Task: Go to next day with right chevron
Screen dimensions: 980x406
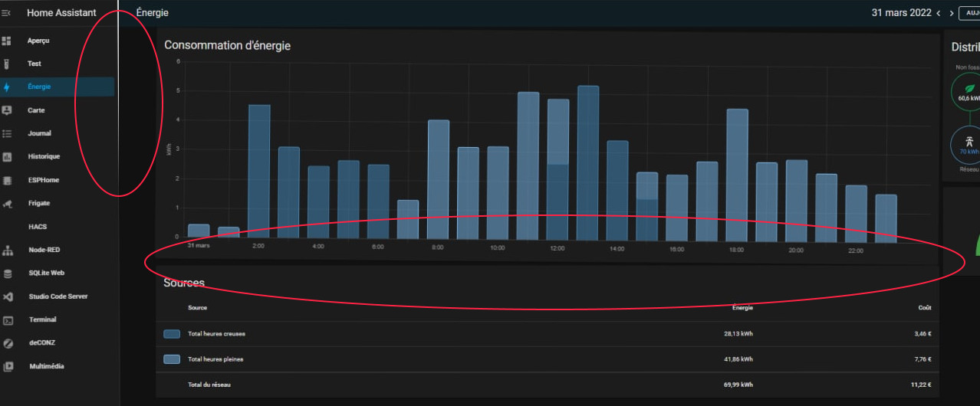Action: click(x=952, y=14)
